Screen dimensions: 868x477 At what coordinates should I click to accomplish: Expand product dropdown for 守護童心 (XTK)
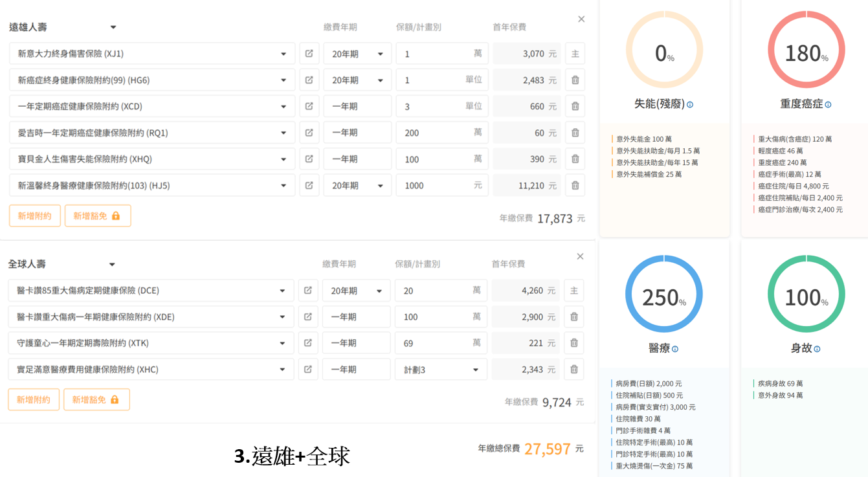(x=282, y=343)
